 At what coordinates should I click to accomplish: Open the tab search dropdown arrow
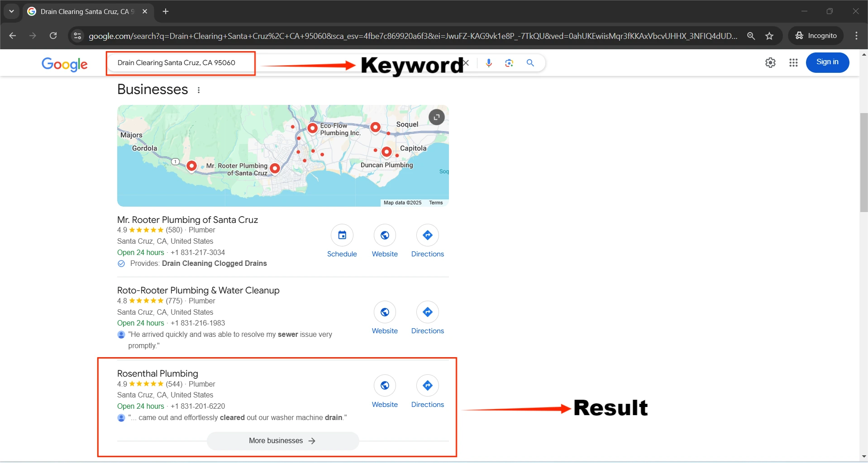tap(11, 11)
